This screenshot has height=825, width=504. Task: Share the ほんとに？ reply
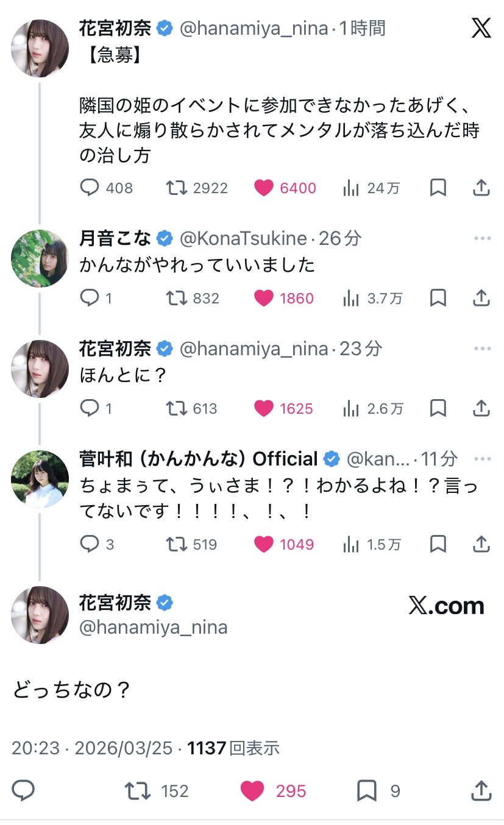(x=481, y=408)
